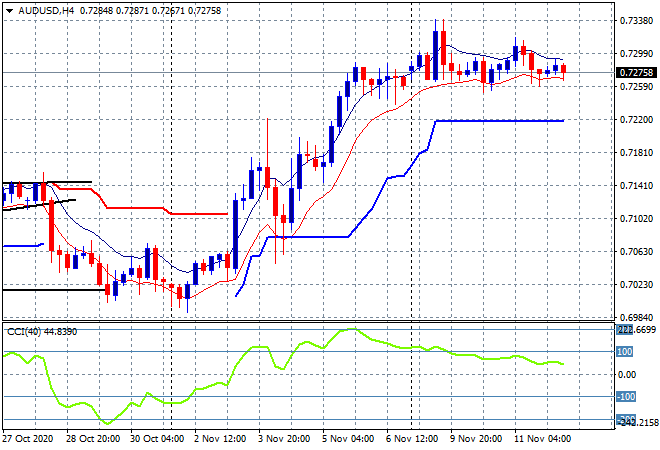
Task: Click the CCI(40) 44.8390 indicator label
Action: [x=42, y=332]
